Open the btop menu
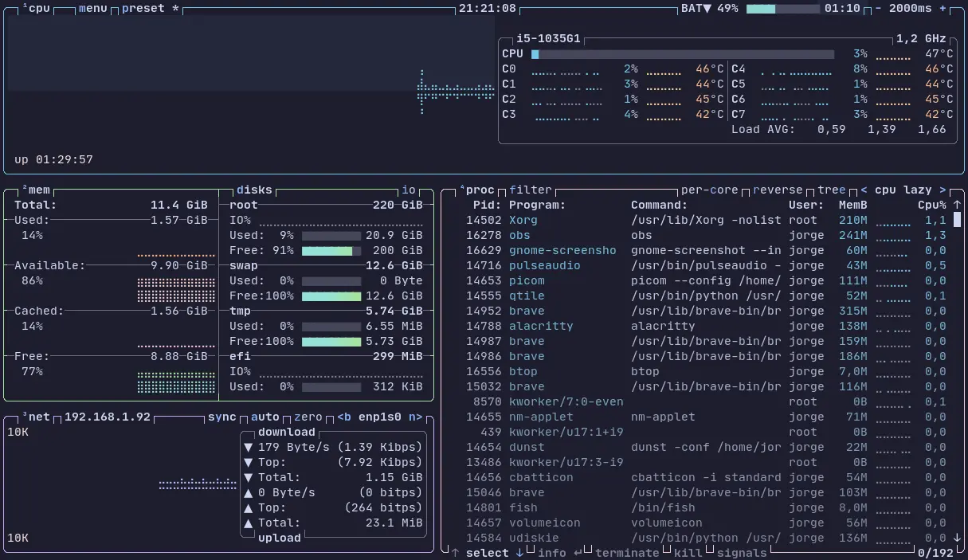Screen dimensions: 968x560 93,8
